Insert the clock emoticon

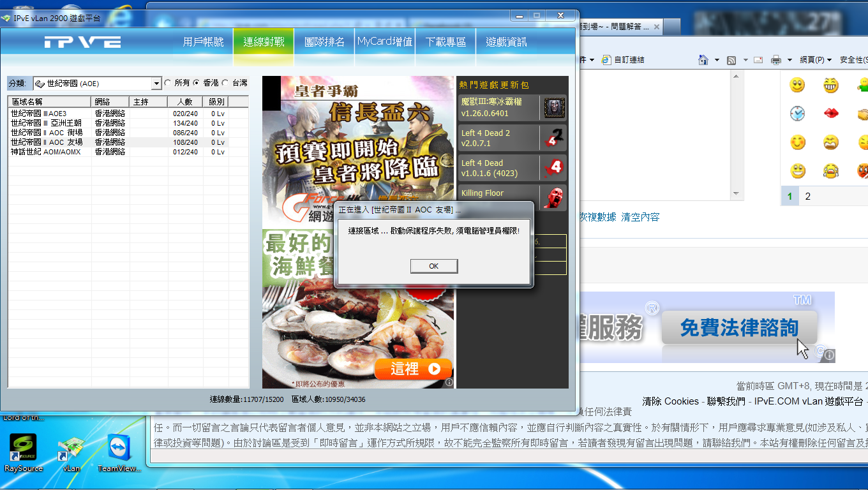[797, 114]
